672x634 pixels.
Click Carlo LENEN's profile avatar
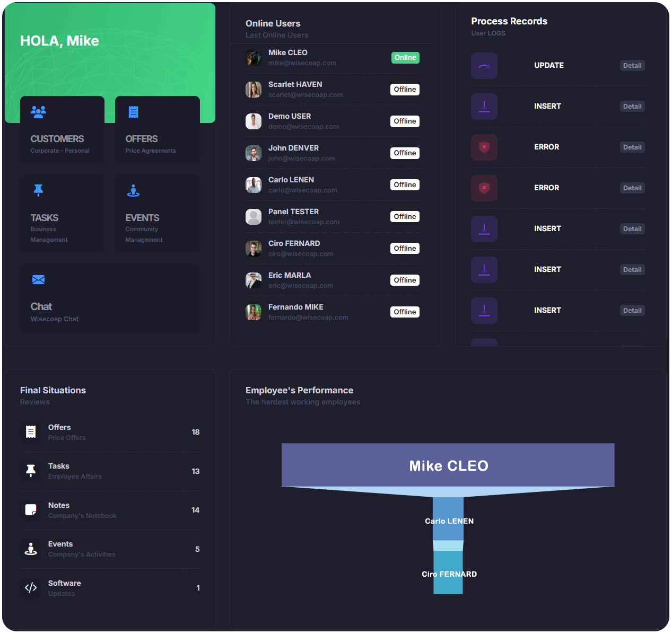[x=254, y=185]
